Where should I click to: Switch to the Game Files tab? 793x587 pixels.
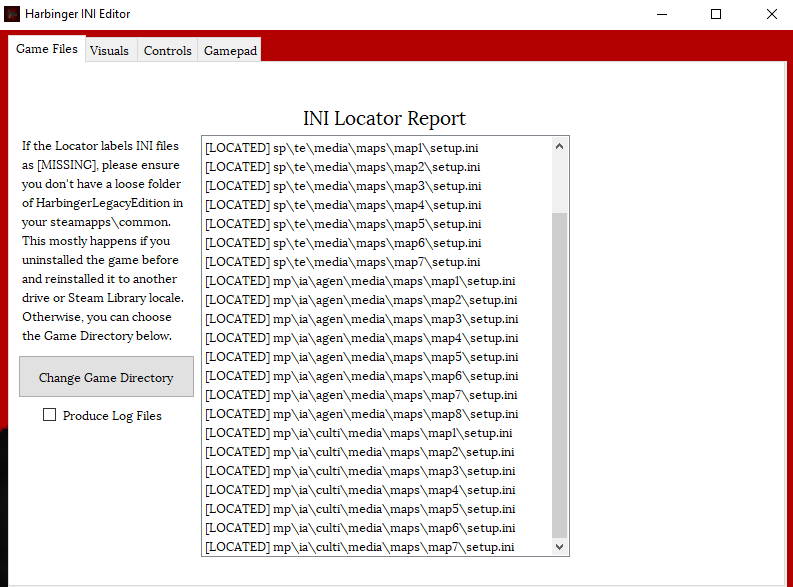click(x=47, y=49)
